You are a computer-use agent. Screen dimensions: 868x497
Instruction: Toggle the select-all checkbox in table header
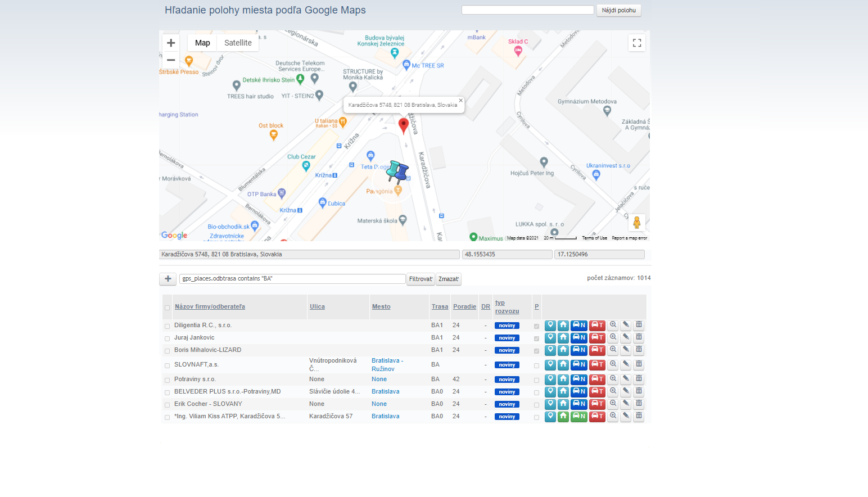click(167, 308)
